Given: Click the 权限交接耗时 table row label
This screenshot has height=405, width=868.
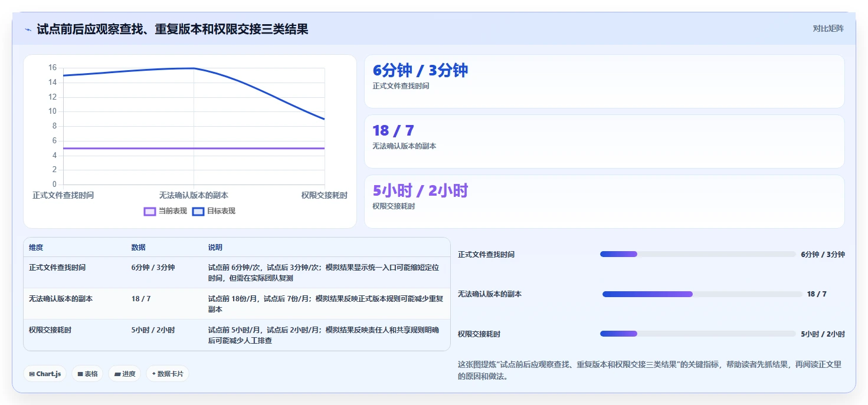Looking at the screenshot, I should [50, 330].
